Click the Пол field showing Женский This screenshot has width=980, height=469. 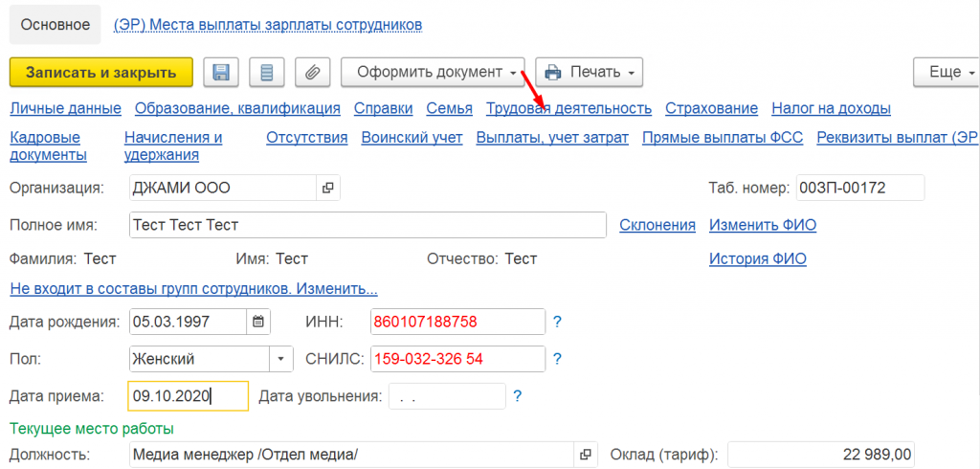[x=200, y=360]
